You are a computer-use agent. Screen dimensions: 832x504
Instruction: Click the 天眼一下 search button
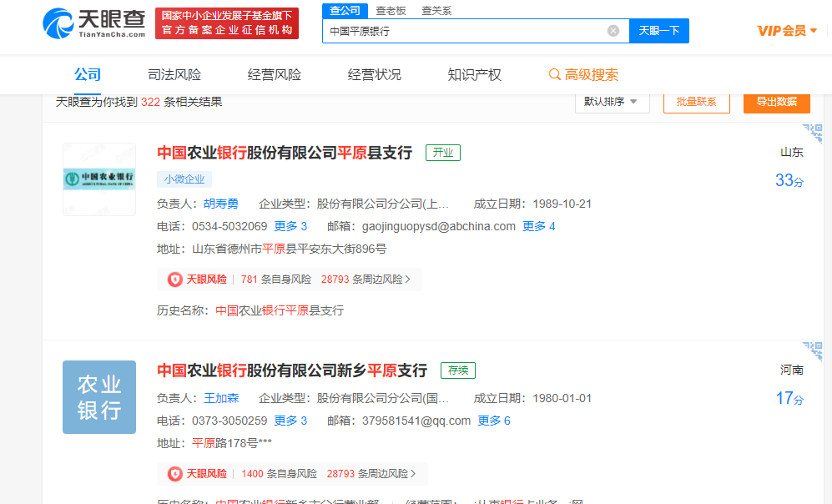click(659, 31)
